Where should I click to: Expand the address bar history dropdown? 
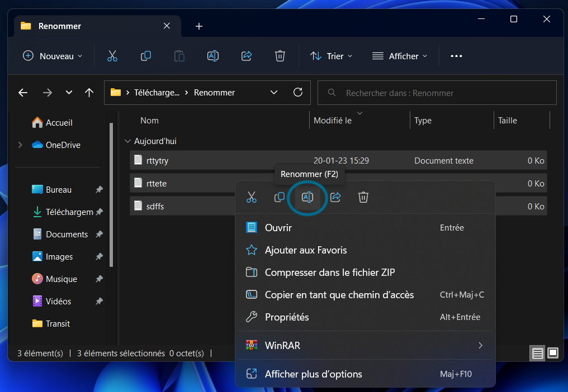point(274,92)
